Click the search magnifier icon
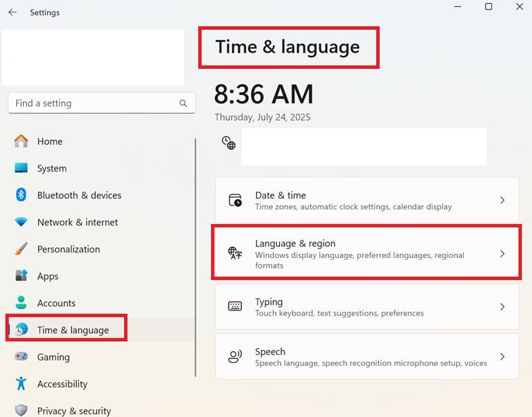Image resolution: width=532 pixels, height=417 pixels. click(183, 103)
